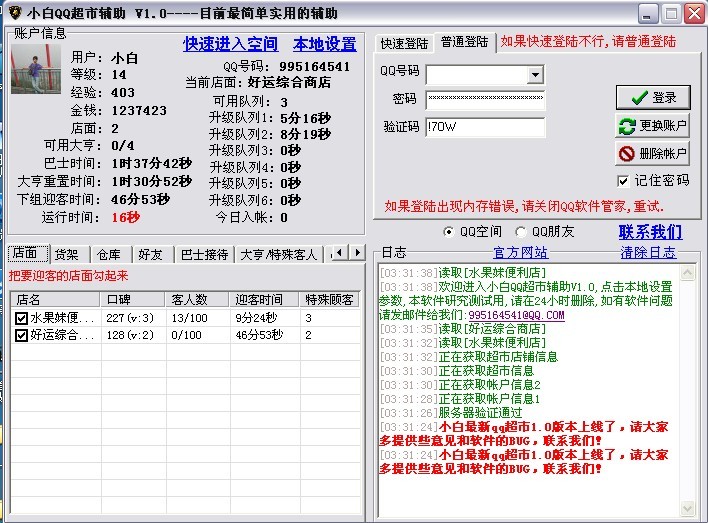Image resolution: width=708 pixels, height=523 pixels.
Task: Click the log scrollbar up arrow
Action: [687, 273]
